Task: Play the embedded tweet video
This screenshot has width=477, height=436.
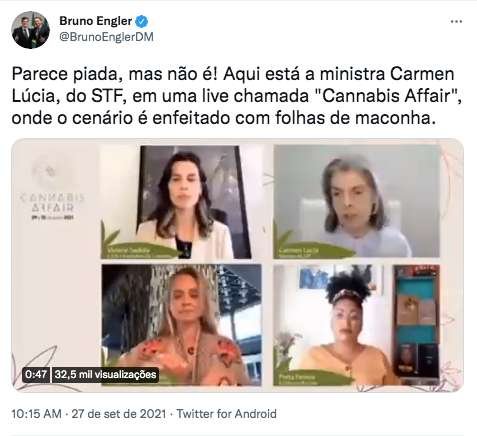Action: tap(237, 265)
